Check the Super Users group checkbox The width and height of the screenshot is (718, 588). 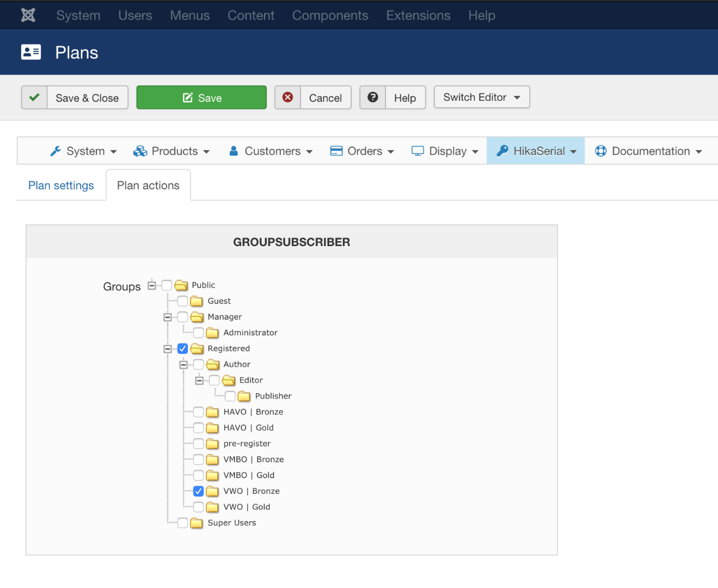tap(183, 523)
